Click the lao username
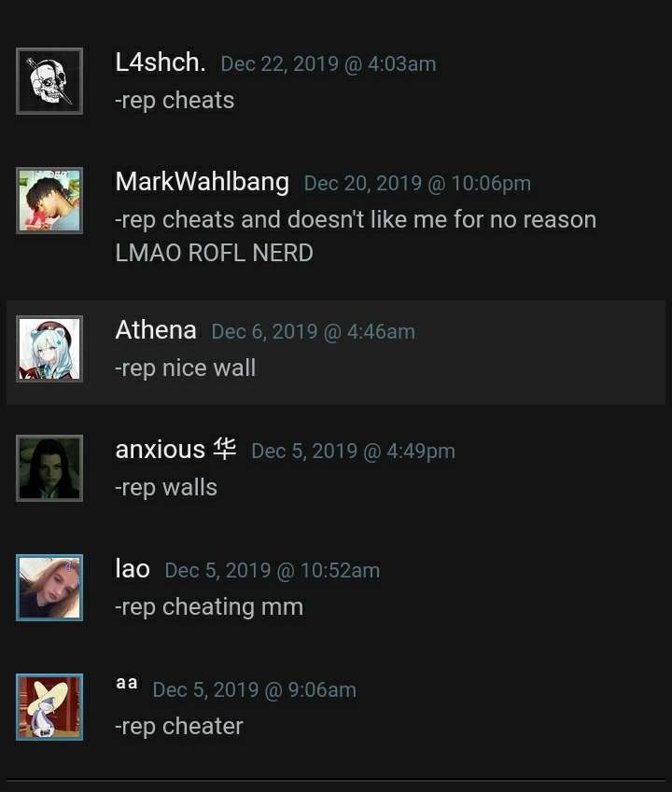Viewport: 672px width, 792px height. pyautogui.click(x=133, y=569)
